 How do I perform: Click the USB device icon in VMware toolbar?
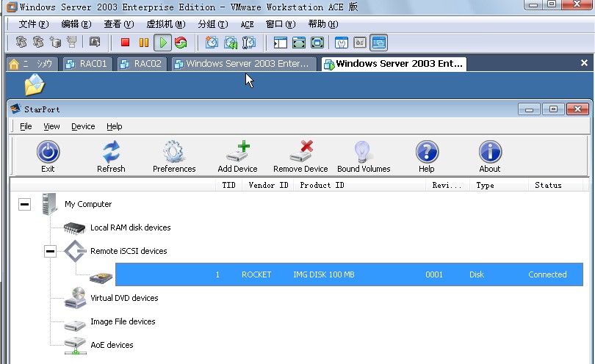pyautogui.click(x=72, y=42)
